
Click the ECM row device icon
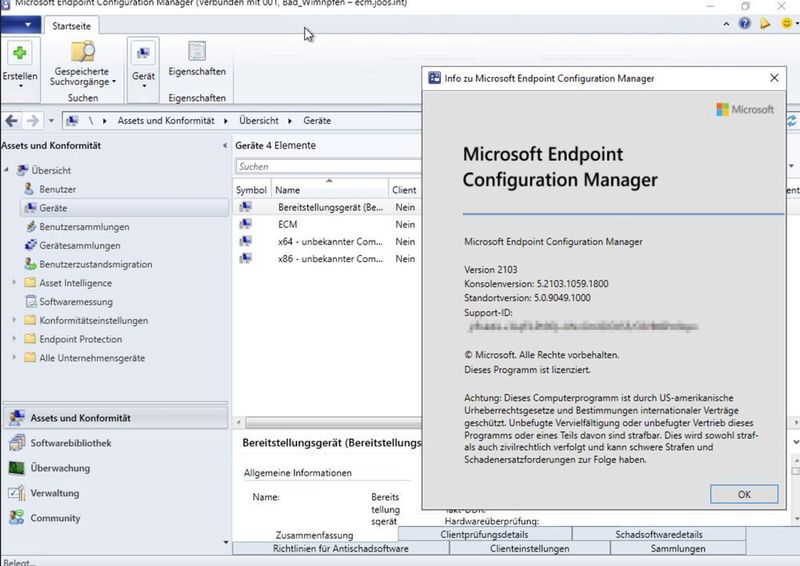[x=246, y=225]
